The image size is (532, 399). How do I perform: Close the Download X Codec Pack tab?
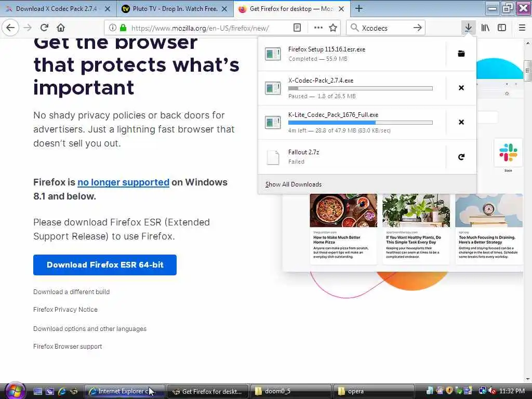coord(108,9)
